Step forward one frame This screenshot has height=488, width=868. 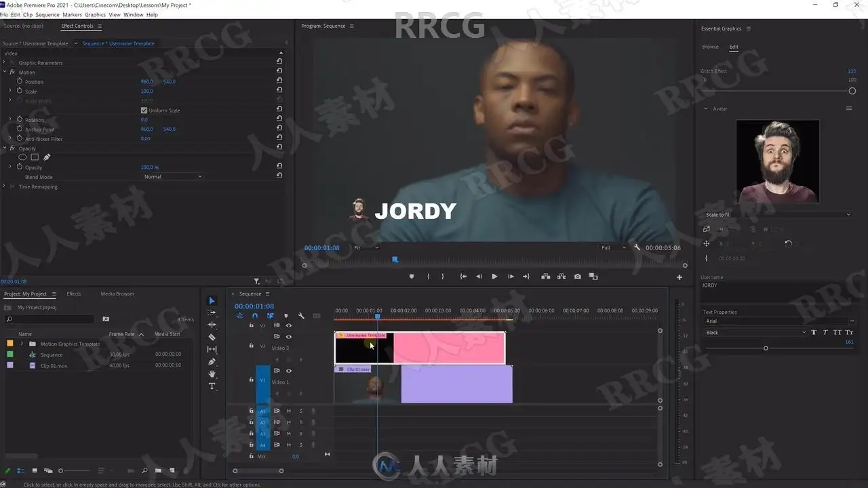click(511, 277)
